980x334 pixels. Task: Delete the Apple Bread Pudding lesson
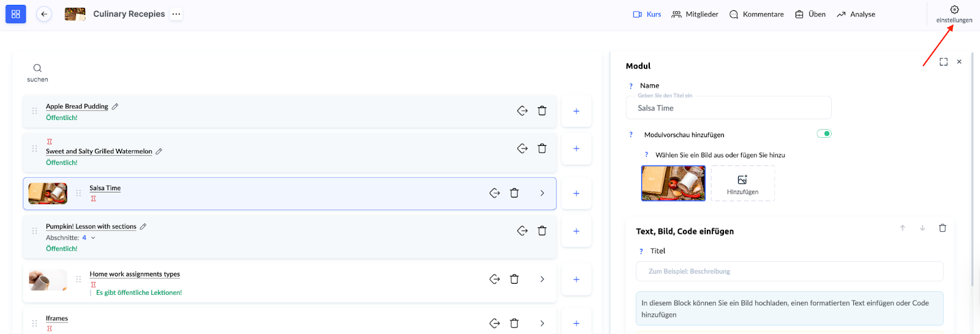pos(542,111)
